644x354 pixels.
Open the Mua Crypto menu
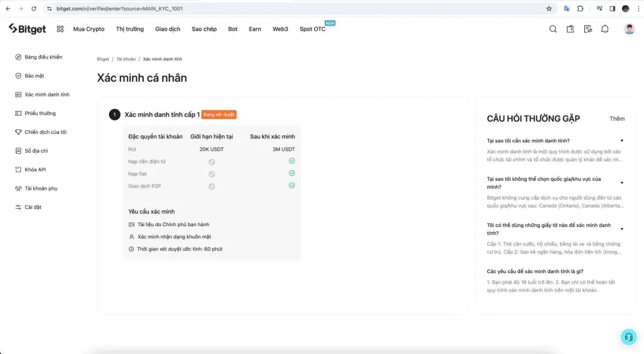click(x=89, y=29)
